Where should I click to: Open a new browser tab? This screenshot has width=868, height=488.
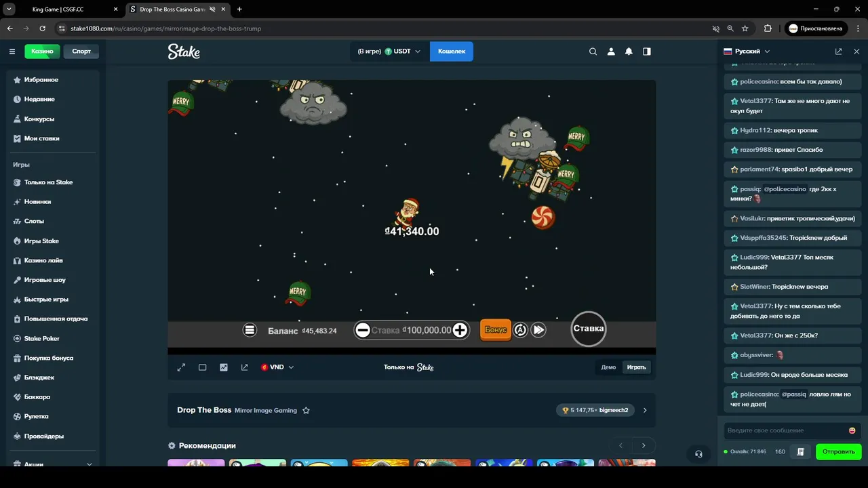(239, 9)
